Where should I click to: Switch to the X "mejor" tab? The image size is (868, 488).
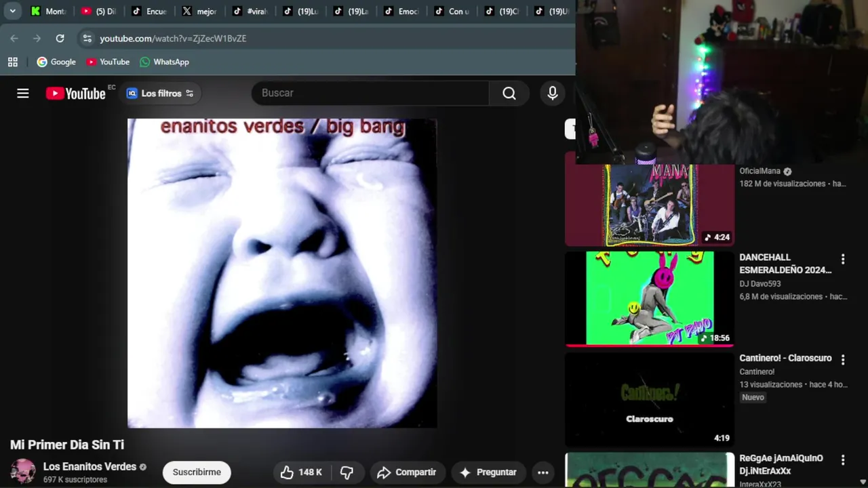click(200, 11)
